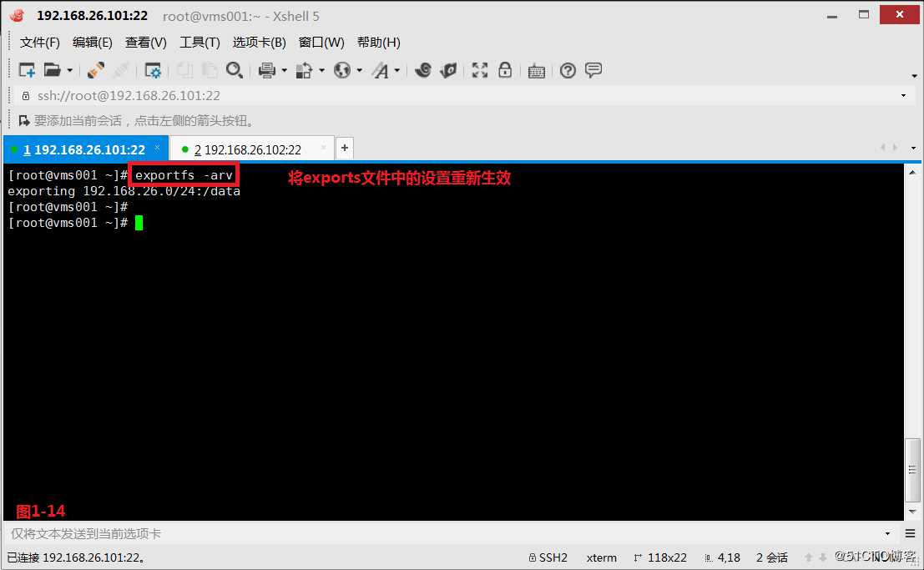
Task: Click the terminal scrollbar up arrow
Action: [x=912, y=173]
